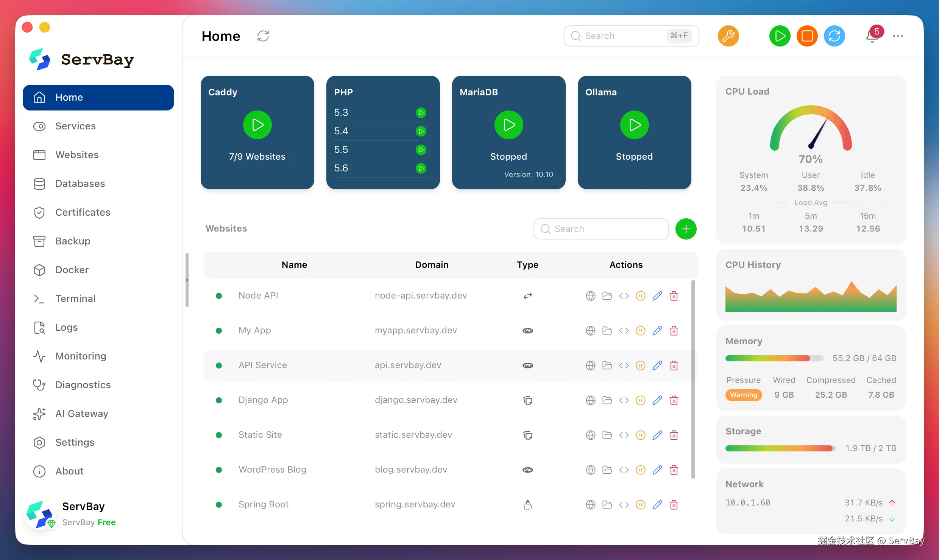Image resolution: width=939 pixels, height=560 pixels.
Task: Click the Memory usage bar
Action: tap(774, 358)
